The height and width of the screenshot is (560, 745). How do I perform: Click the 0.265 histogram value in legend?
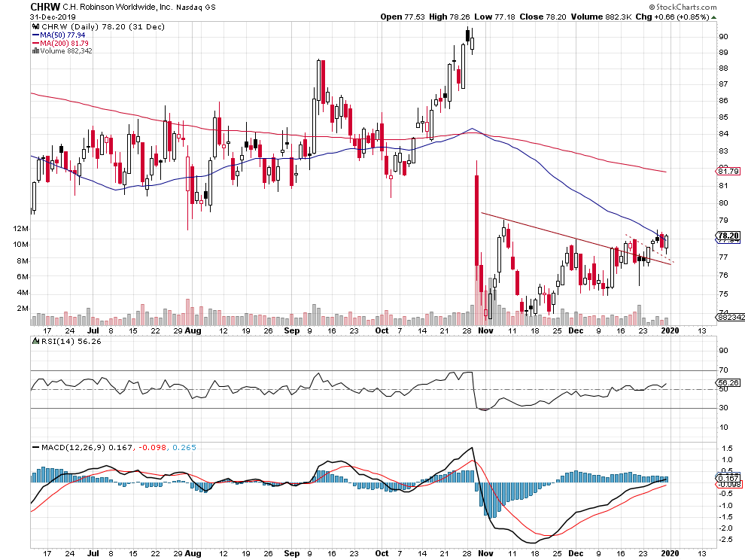tap(184, 447)
